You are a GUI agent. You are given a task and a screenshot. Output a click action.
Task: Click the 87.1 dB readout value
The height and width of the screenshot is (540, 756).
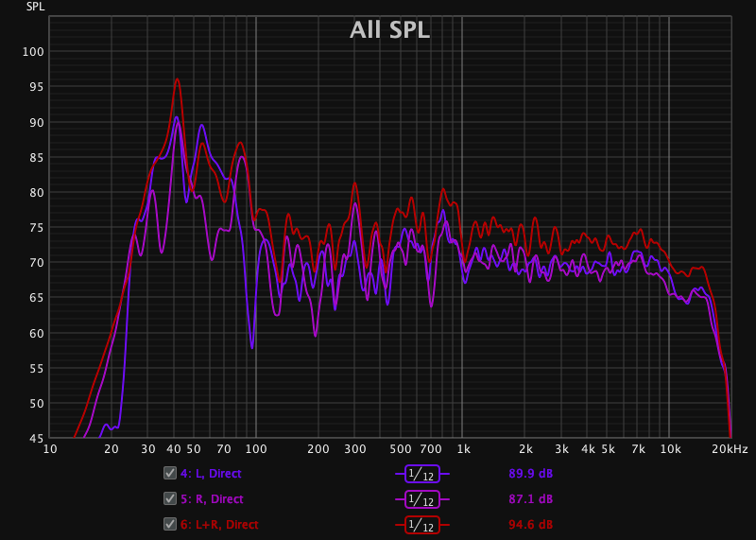click(x=530, y=498)
